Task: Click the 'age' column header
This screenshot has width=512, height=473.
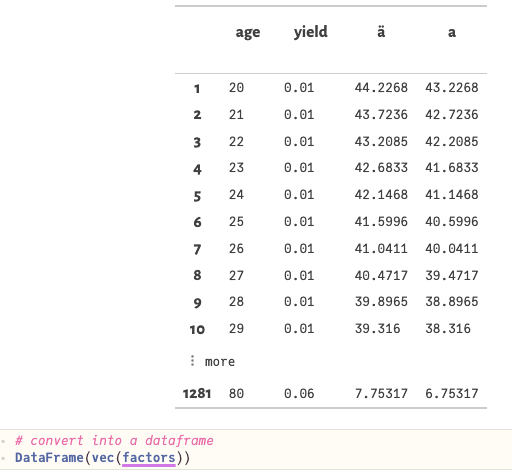Action: [x=248, y=32]
